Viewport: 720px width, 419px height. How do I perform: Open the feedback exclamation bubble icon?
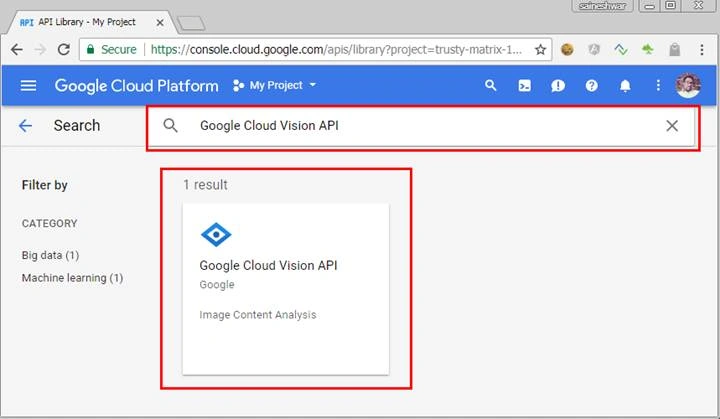(x=558, y=86)
